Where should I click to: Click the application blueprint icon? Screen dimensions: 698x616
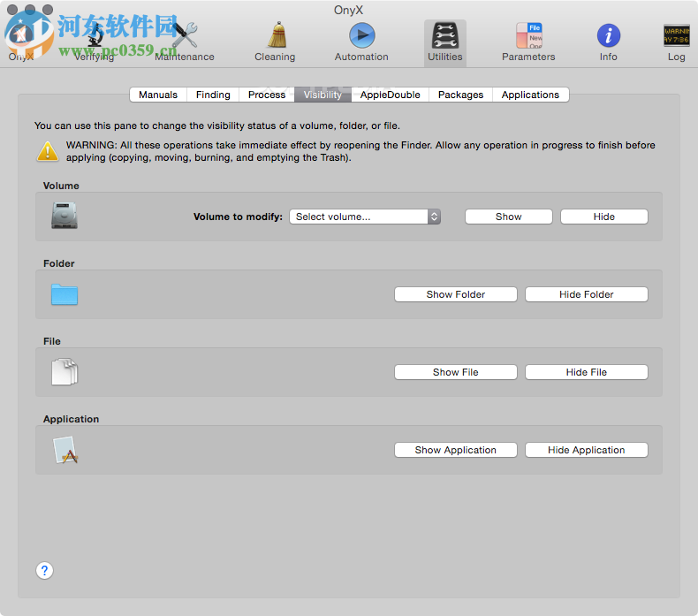pyautogui.click(x=65, y=450)
